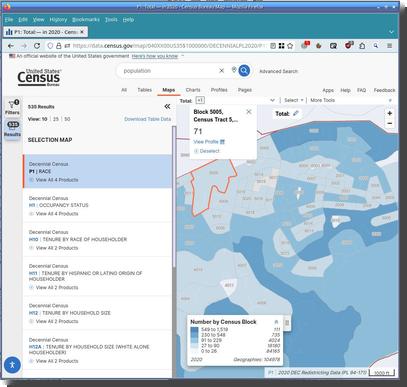Clear the population search text
Image resolution: width=407 pixels, height=387 pixels.
(x=221, y=71)
